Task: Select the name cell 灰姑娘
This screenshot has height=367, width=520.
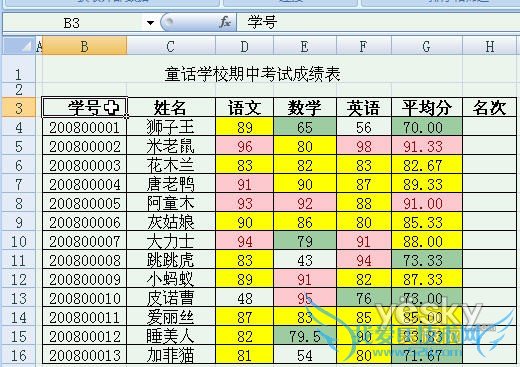Action: click(x=171, y=222)
